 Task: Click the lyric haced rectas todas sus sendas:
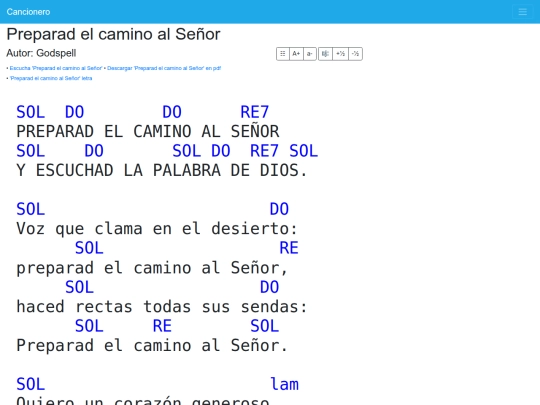162,307
